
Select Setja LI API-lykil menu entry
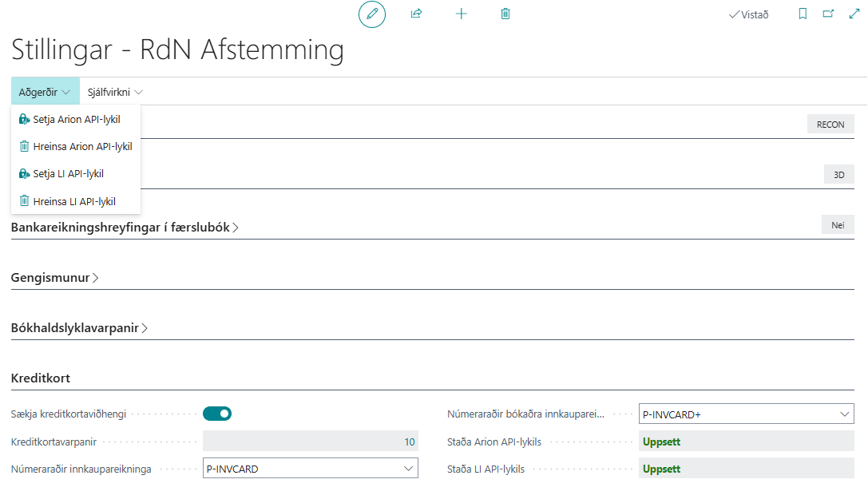pos(76,174)
